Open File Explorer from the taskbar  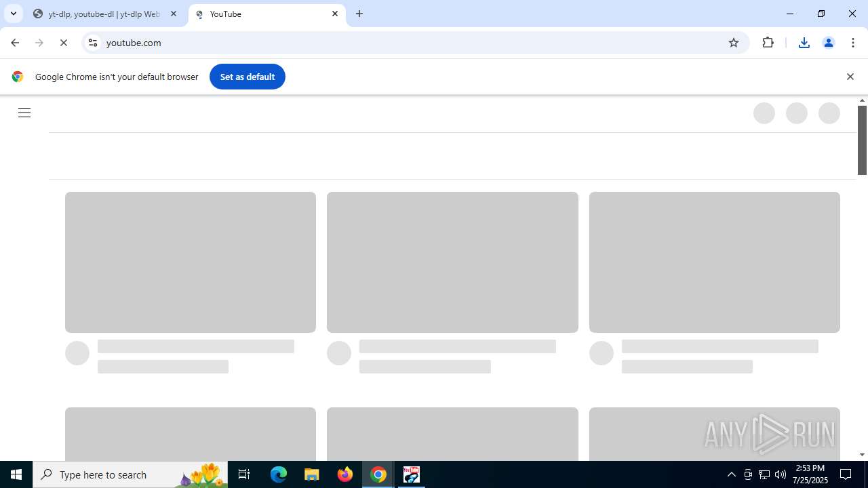312,474
